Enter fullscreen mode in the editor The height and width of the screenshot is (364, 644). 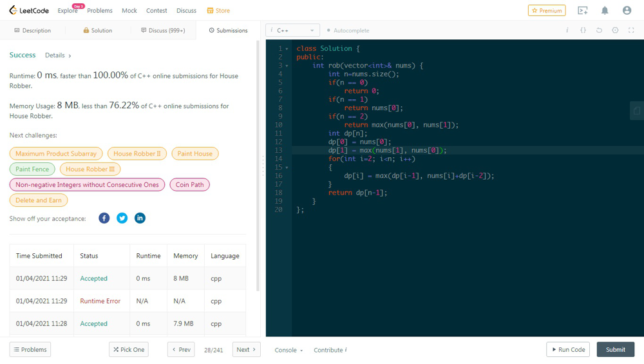631,30
